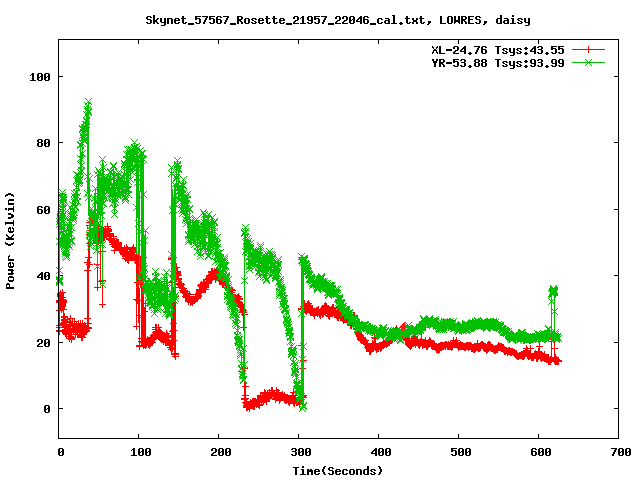Click the highest green peak above 90 Kelvin
Viewport: 640px width, 480px height.
coord(88,104)
